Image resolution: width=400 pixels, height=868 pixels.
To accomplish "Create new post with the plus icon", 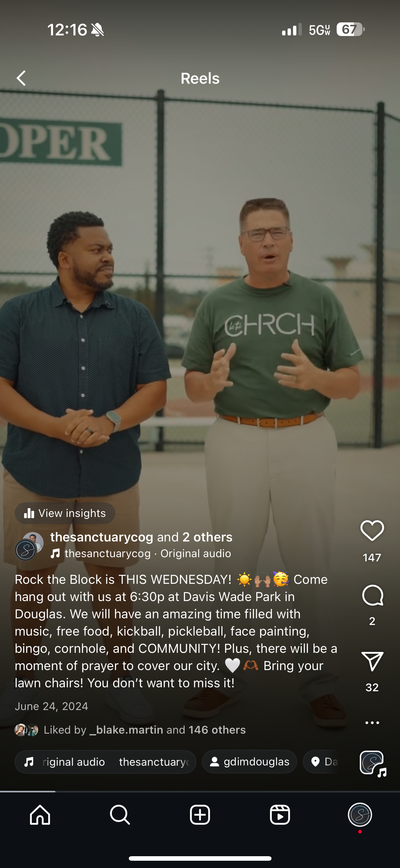I will tap(200, 815).
